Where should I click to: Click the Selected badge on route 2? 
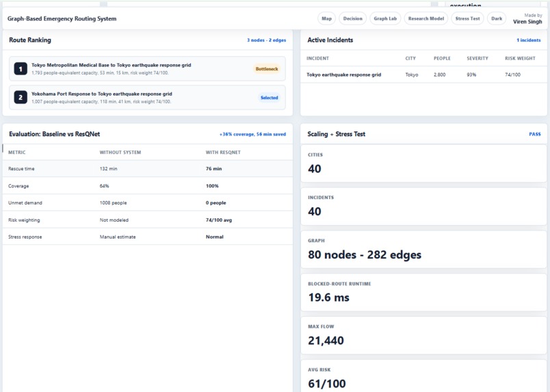(x=269, y=98)
